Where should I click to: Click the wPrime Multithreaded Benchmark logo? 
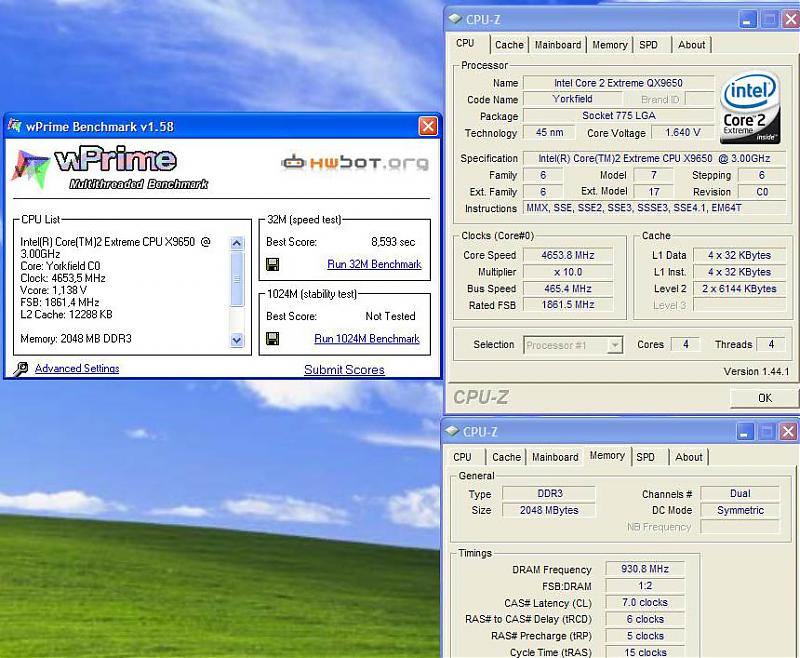110,169
